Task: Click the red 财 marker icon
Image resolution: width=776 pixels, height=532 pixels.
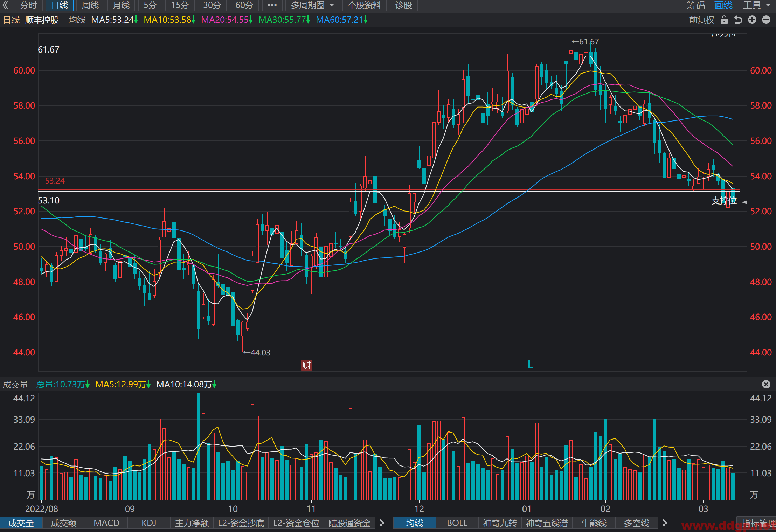Action: (306, 365)
